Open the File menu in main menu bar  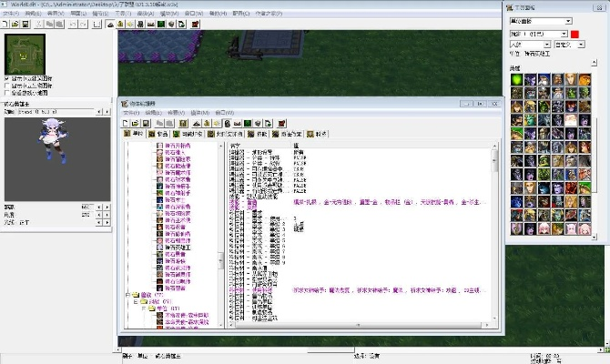click(x=11, y=14)
